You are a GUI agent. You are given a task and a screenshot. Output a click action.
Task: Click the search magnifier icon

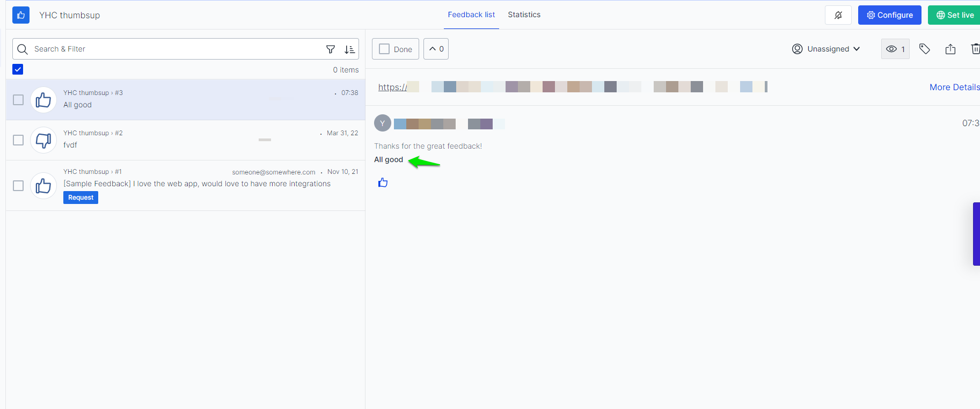coord(23,49)
